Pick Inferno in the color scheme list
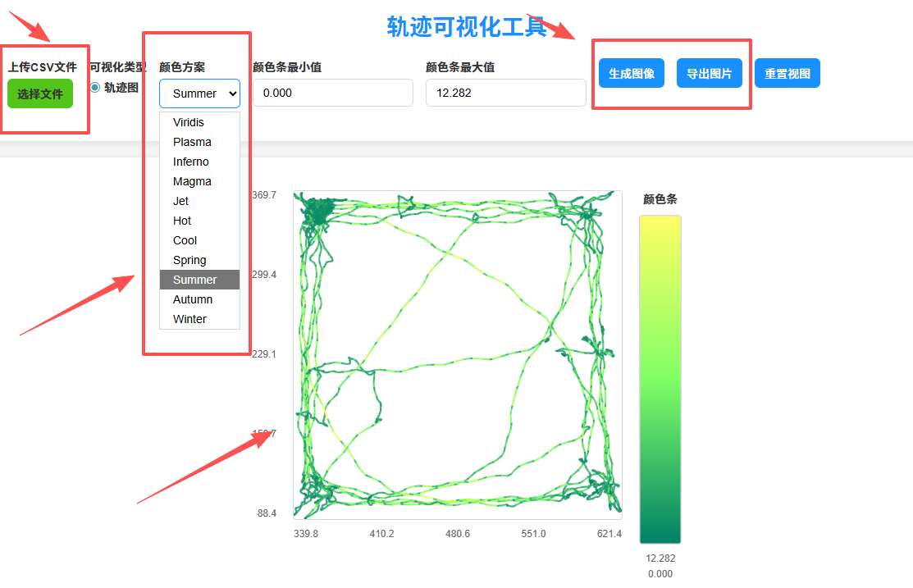Image resolution: width=913 pixels, height=588 pixels. 191,162
